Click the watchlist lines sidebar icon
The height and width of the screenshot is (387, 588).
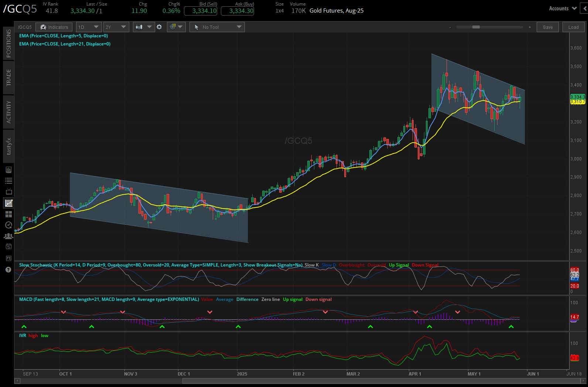pyautogui.click(x=8, y=181)
